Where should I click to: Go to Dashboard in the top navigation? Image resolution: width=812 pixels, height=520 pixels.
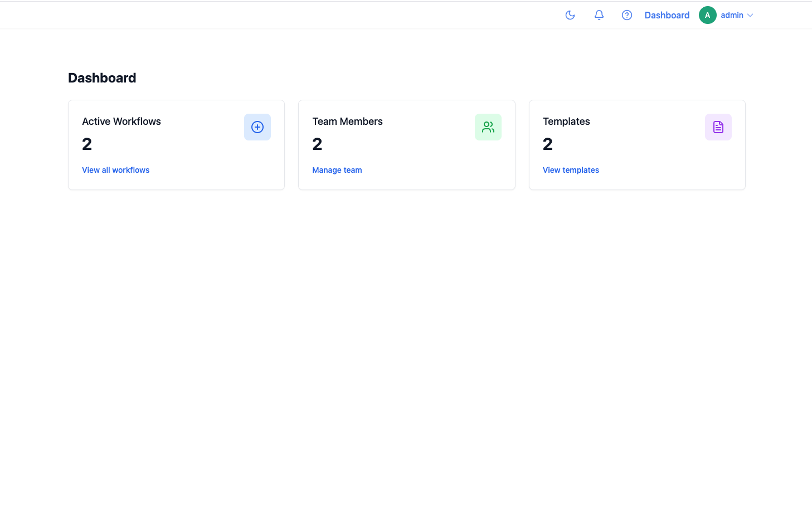[667, 15]
